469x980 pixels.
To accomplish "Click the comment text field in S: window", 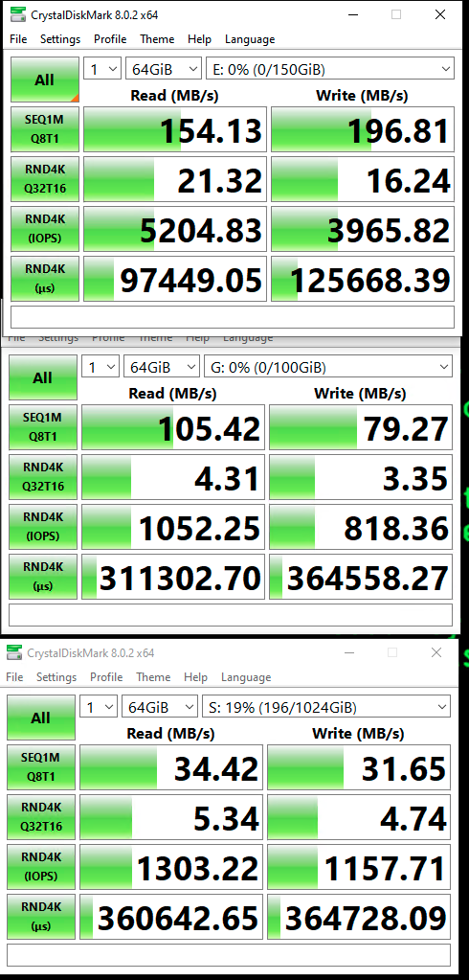I will (229, 955).
